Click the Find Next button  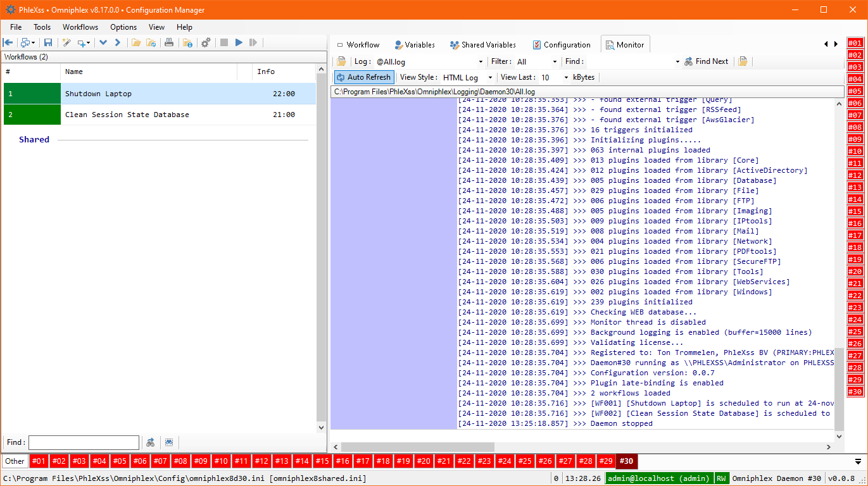[x=706, y=61]
